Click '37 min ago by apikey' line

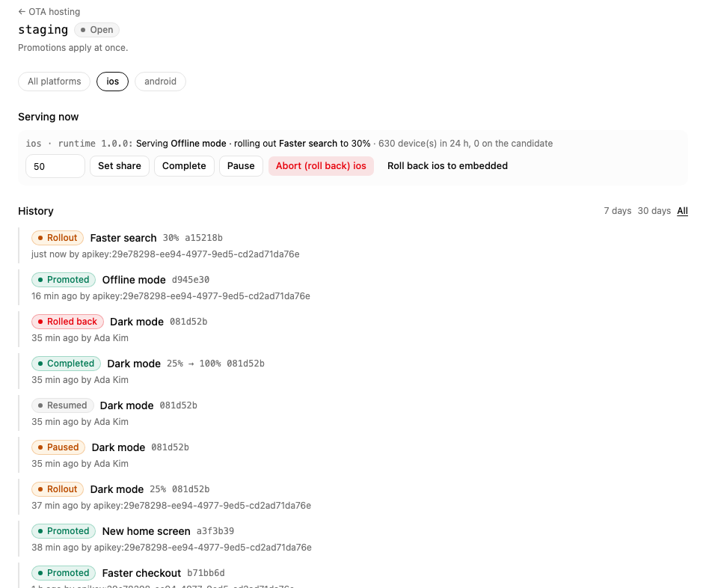(x=171, y=505)
